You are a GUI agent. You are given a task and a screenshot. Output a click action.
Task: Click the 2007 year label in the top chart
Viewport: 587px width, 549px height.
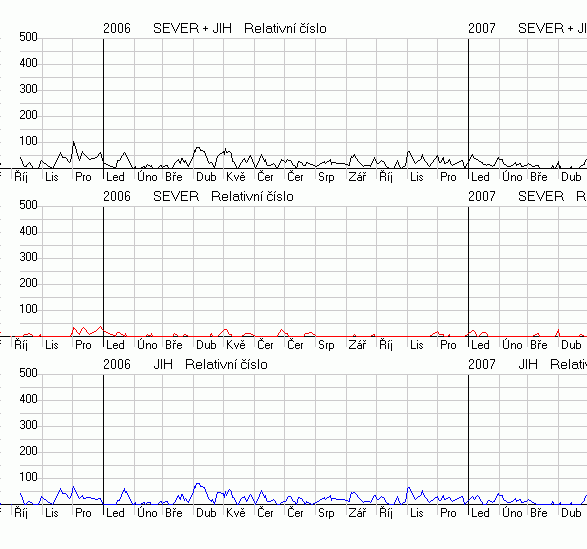tap(481, 28)
